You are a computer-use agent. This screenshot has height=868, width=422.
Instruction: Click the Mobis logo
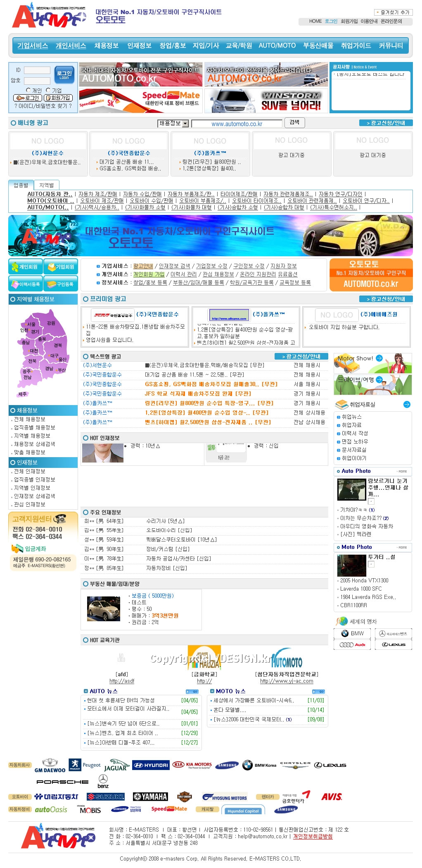point(90,809)
